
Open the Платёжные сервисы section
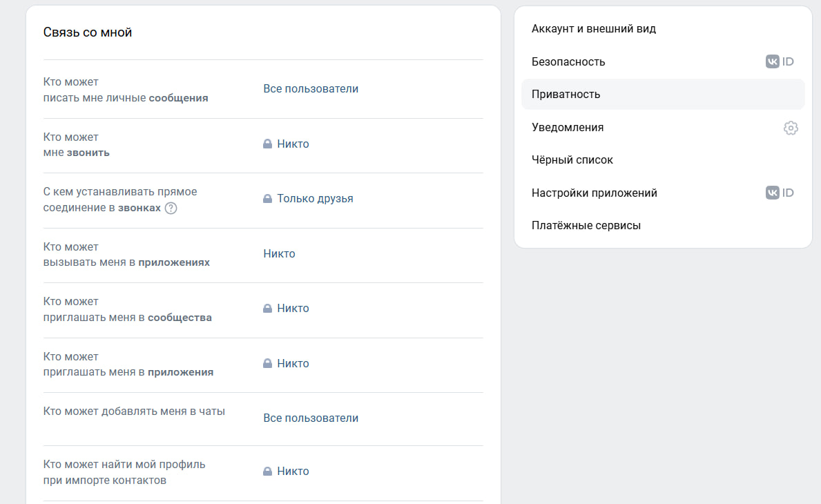[x=586, y=225]
